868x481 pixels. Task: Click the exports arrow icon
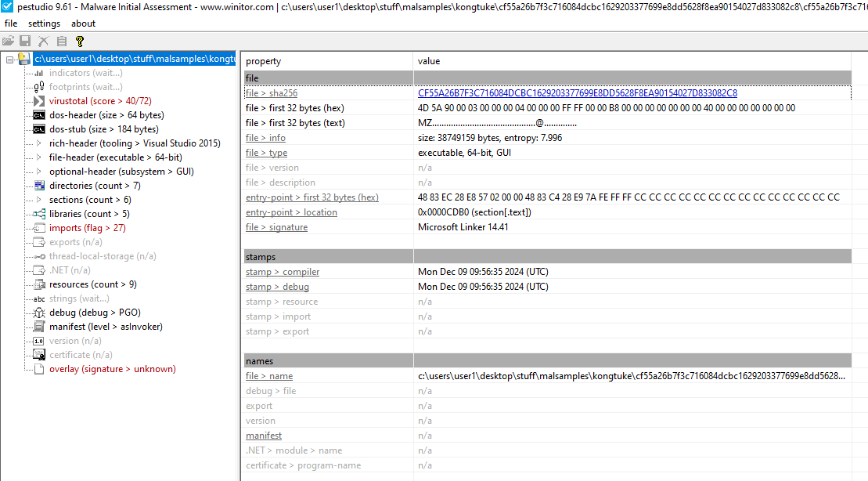tap(39, 242)
